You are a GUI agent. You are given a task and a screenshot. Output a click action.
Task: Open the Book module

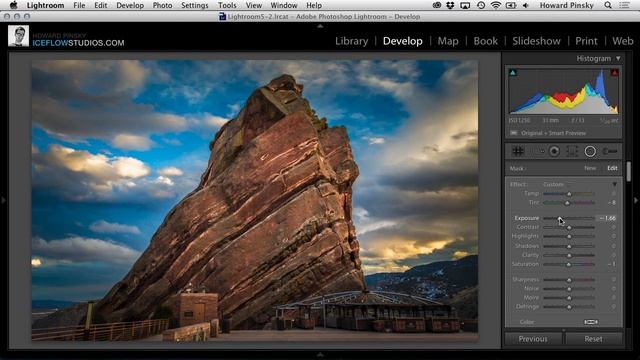coord(485,41)
